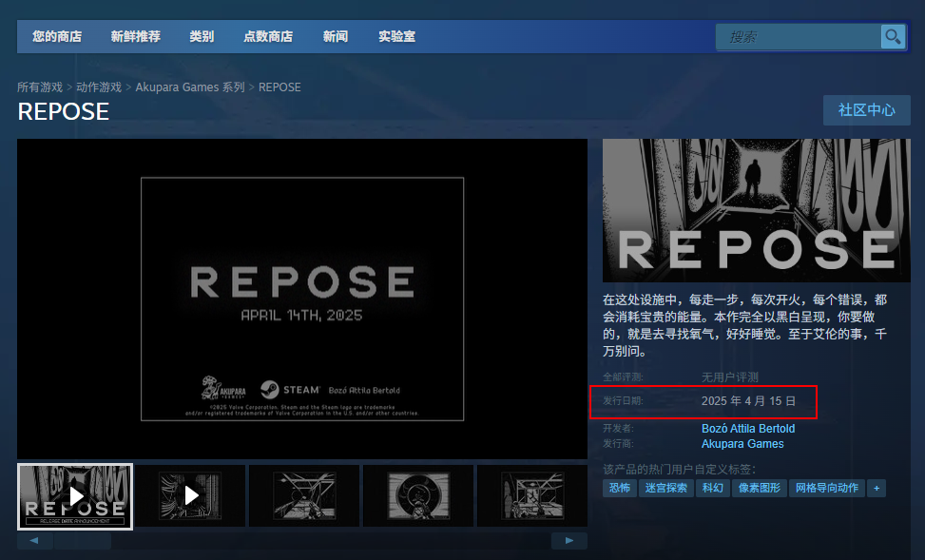This screenshot has width=925, height=560.
Task: Navigate to 动作游戏 via the breadcrumb
Action: pos(98,87)
